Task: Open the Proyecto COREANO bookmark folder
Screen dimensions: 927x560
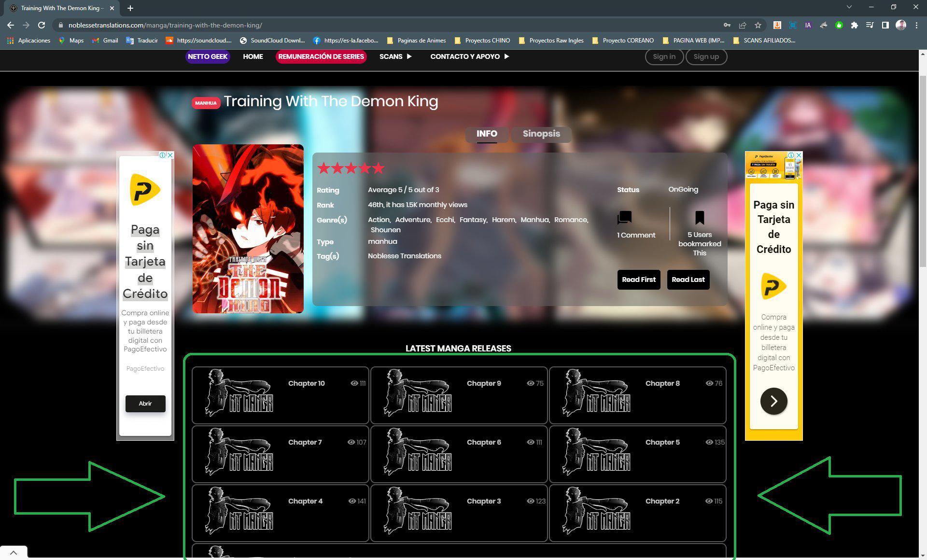Action: click(x=623, y=41)
